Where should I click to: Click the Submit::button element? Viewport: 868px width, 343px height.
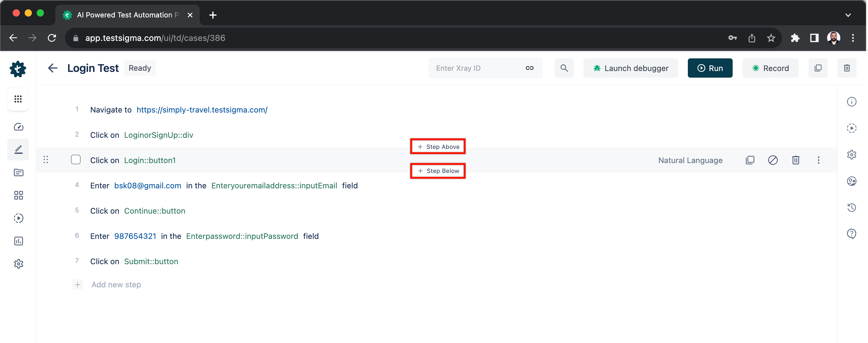151,261
